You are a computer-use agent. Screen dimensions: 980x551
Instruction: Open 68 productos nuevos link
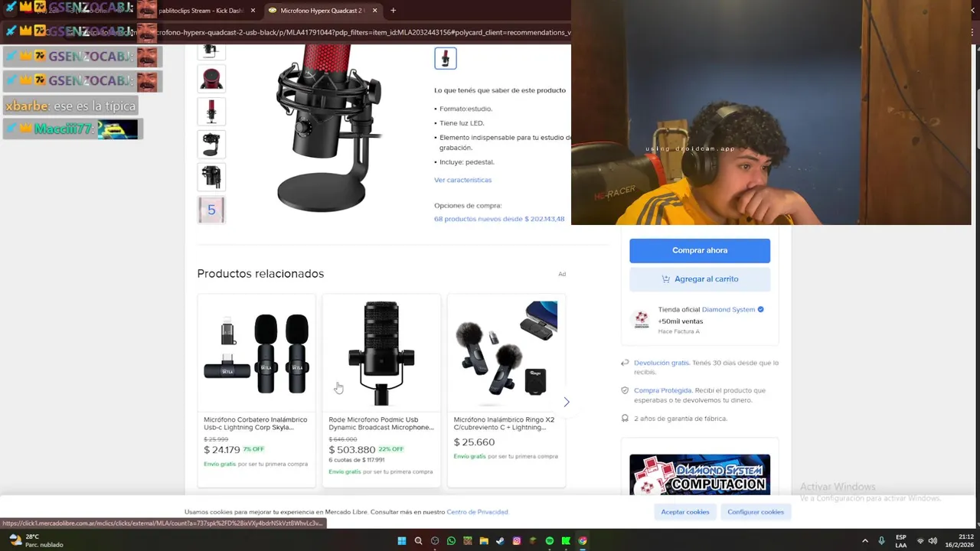499,219
